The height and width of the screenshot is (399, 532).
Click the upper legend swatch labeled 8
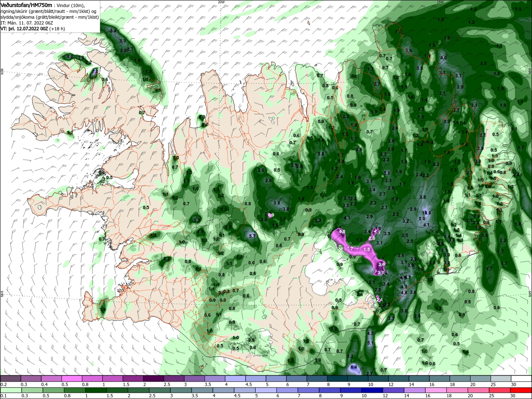(337, 379)
